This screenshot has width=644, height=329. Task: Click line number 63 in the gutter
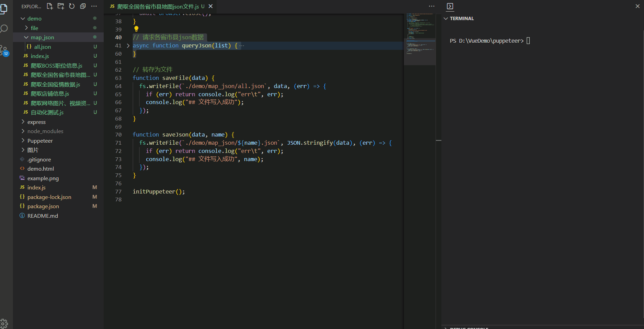pos(118,78)
